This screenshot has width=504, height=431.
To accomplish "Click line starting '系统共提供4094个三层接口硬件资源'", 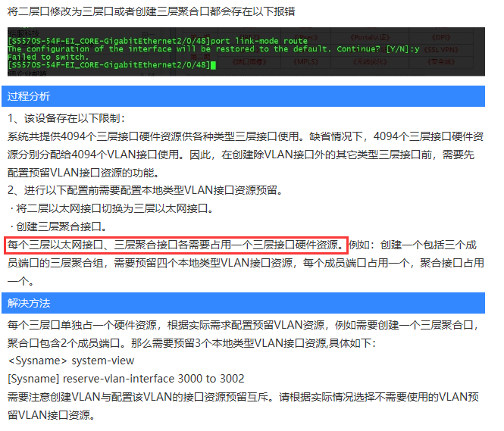I will point(246,136).
